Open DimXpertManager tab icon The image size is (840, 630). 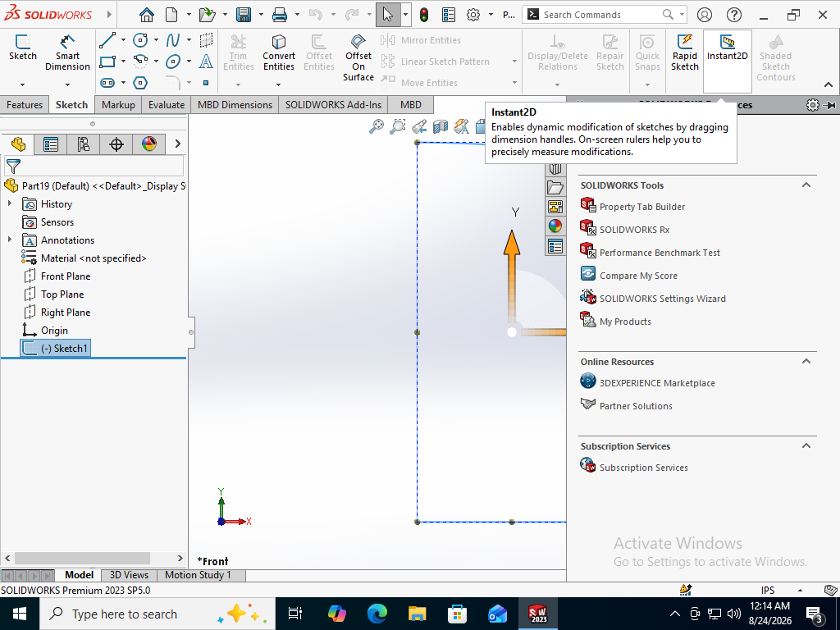(x=116, y=144)
